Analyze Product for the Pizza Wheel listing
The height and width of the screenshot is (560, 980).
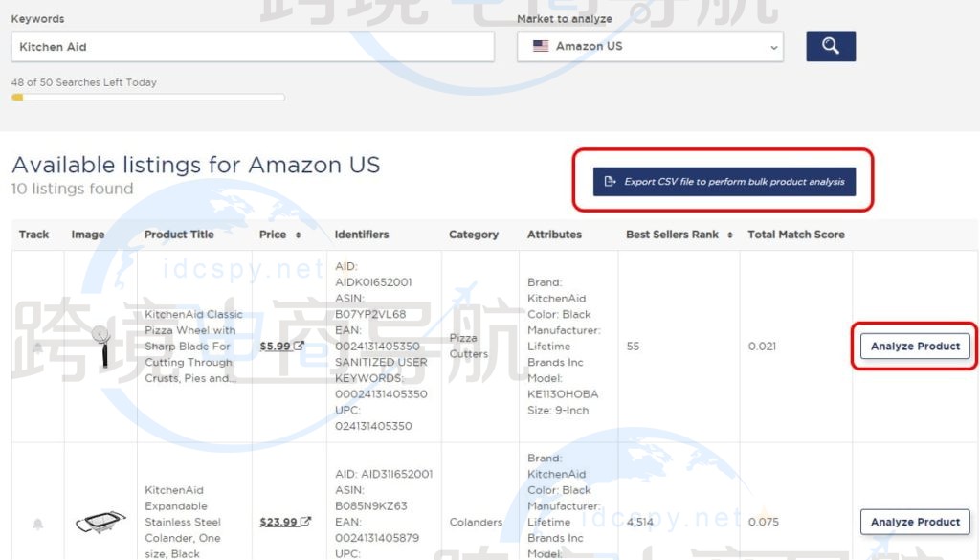915,347
